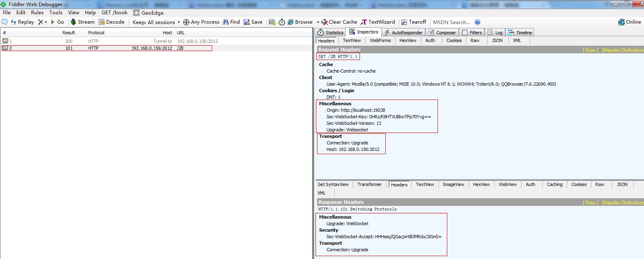Switch to the Statistics tab
644x259 pixels.
point(331,32)
